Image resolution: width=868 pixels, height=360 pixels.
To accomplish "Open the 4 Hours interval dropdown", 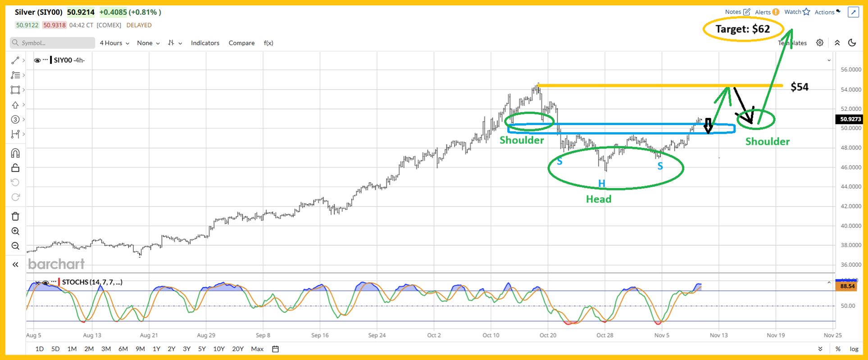I will [114, 43].
